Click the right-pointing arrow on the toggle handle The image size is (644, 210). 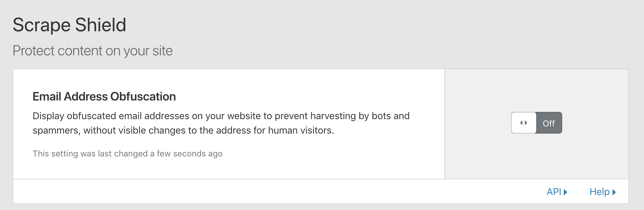(x=526, y=123)
